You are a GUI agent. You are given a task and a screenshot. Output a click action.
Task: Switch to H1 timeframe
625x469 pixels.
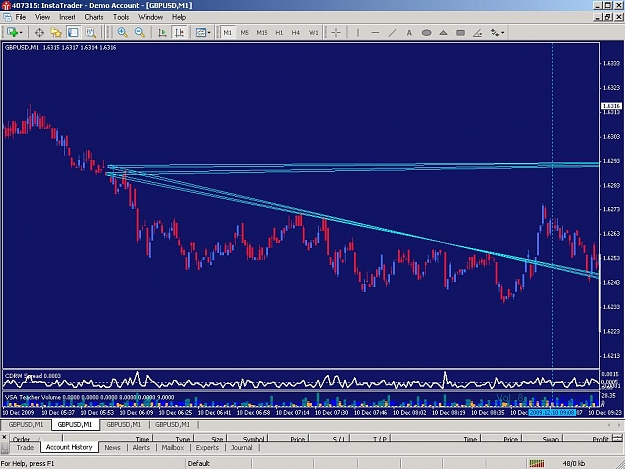(279, 33)
